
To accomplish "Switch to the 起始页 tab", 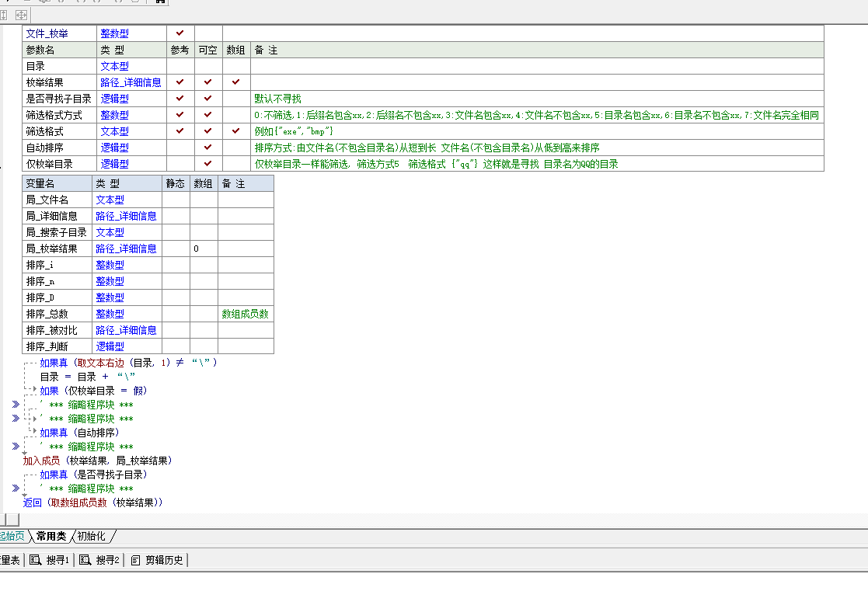I will pyautogui.click(x=12, y=536).
